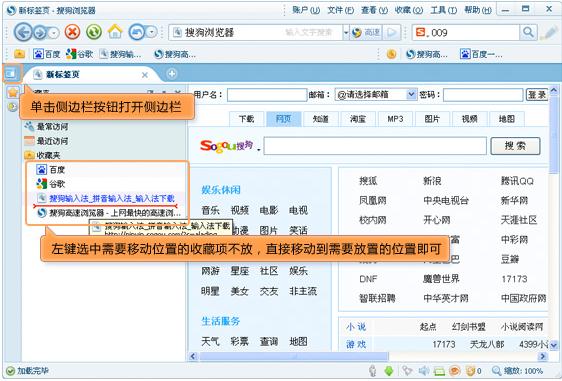The image size is (562, 381).
Task: Click the green page icon in status bar
Action: tap(439, 371)
